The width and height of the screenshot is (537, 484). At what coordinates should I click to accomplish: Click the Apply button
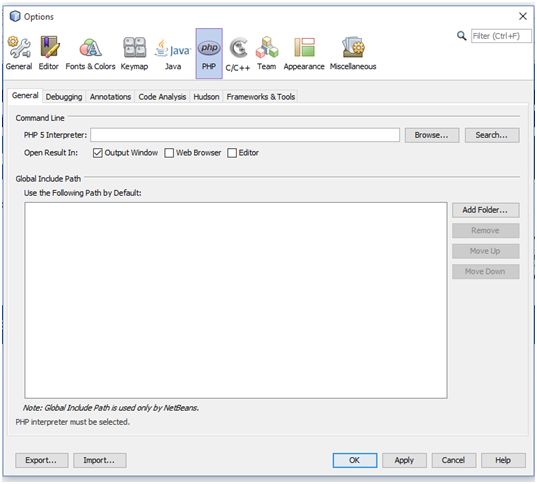coord(404,460)
